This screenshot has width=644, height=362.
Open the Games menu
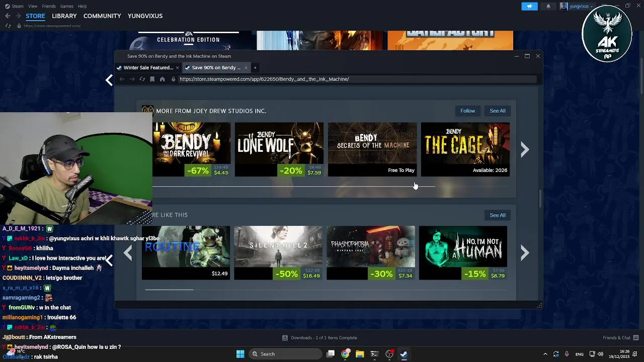(66, 6)
